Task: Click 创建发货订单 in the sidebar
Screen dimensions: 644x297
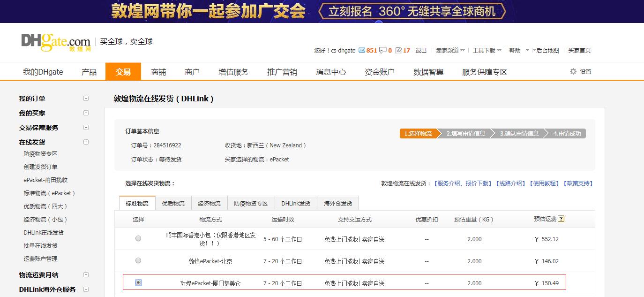Action: point(42,167)
